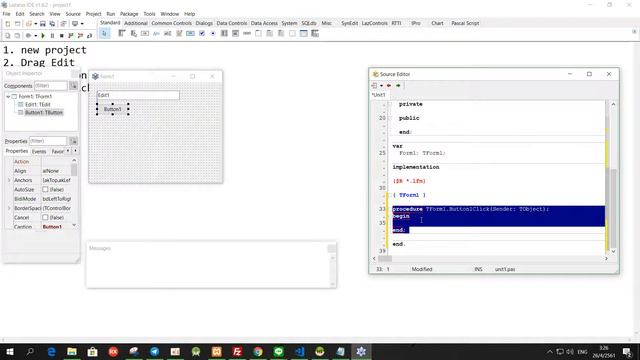The width and height of the screenshot is (640, 360).
Task: Click the Button1 control on Form1 designer
Action: point(113,109)
